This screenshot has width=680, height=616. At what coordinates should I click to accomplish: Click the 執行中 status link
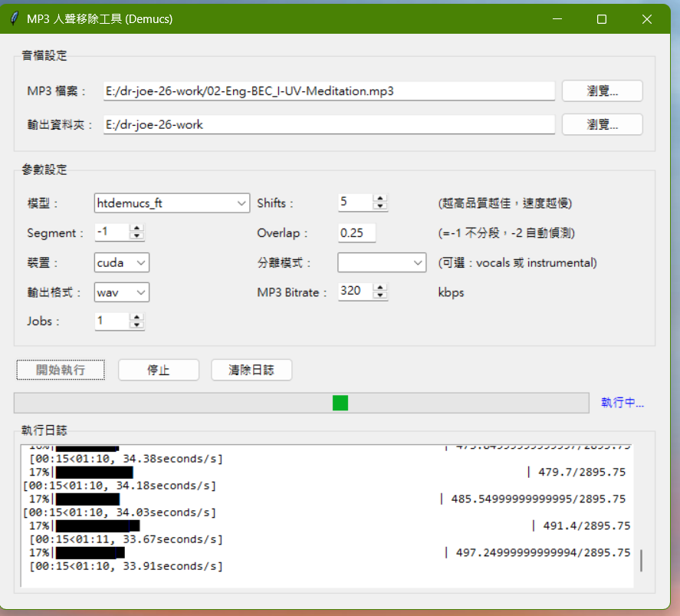coord(623,402)
